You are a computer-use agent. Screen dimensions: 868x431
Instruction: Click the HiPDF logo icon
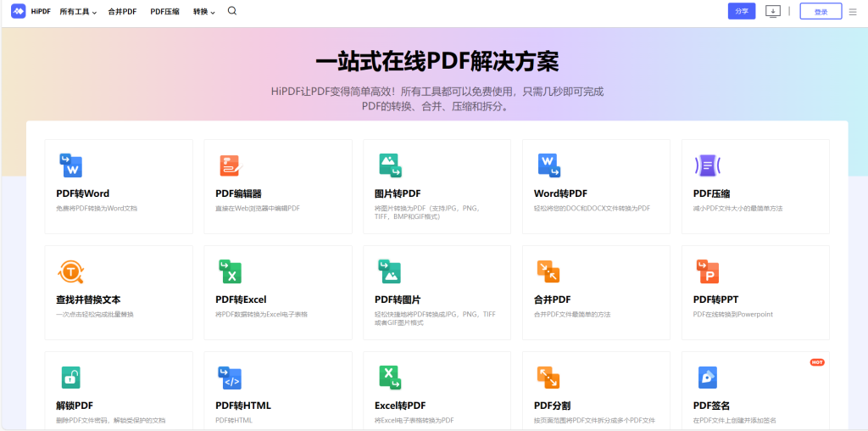pos(19,11)
